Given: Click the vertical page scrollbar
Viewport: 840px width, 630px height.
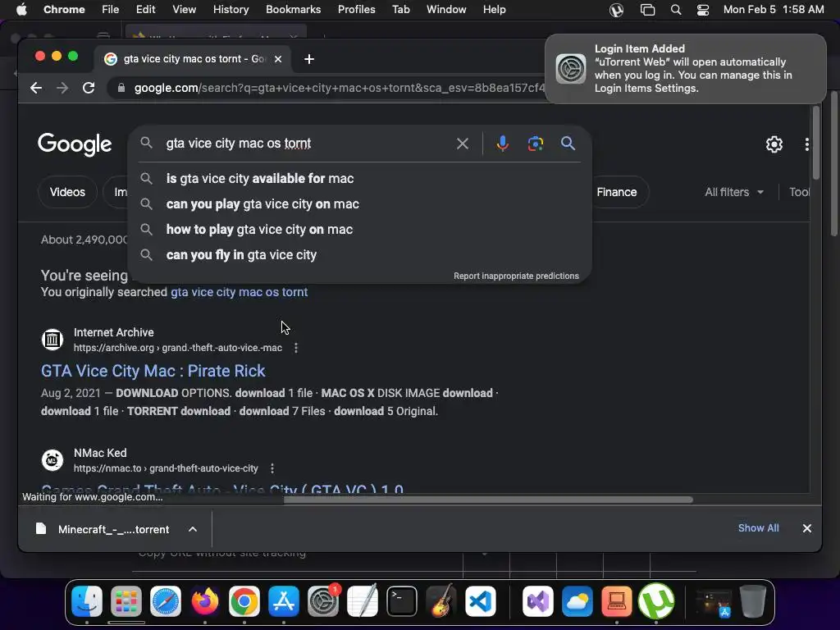Looking at the screenshot, I should click(815, 143).
